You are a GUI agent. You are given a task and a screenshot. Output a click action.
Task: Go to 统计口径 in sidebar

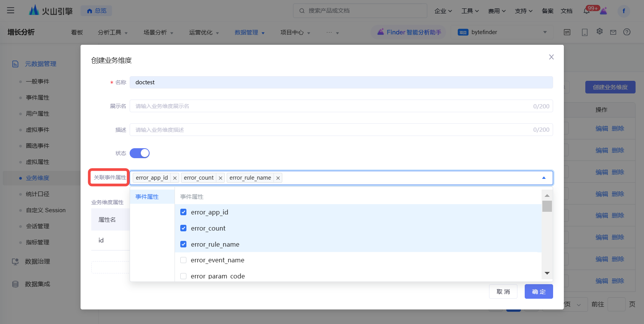[38, 194]
